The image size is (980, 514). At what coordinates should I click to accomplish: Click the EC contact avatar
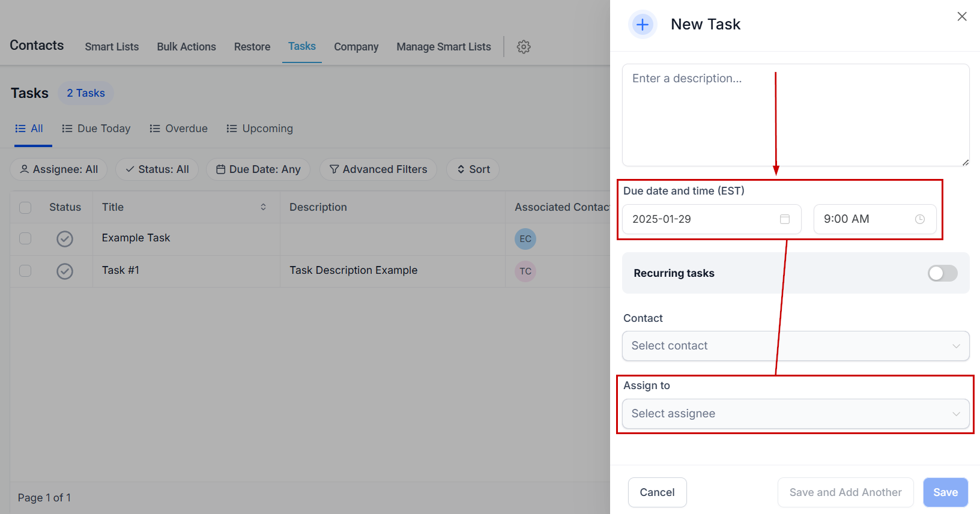pos(525,239)
